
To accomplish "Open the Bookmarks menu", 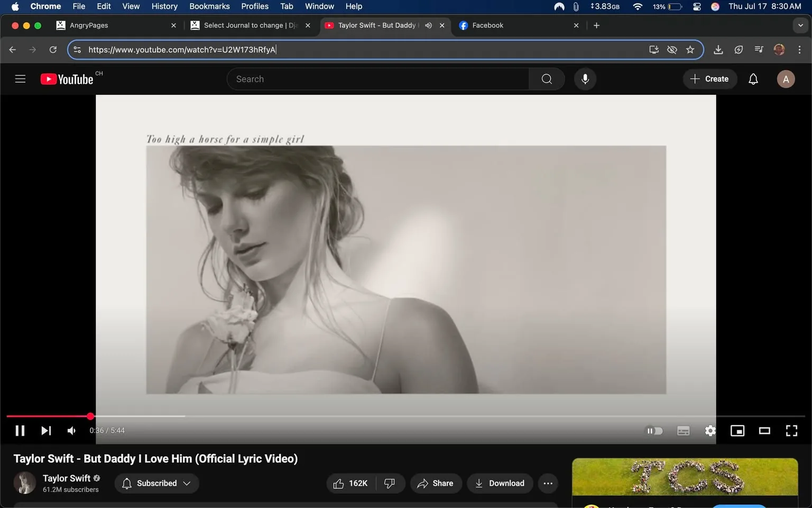I will pos(209,6).
